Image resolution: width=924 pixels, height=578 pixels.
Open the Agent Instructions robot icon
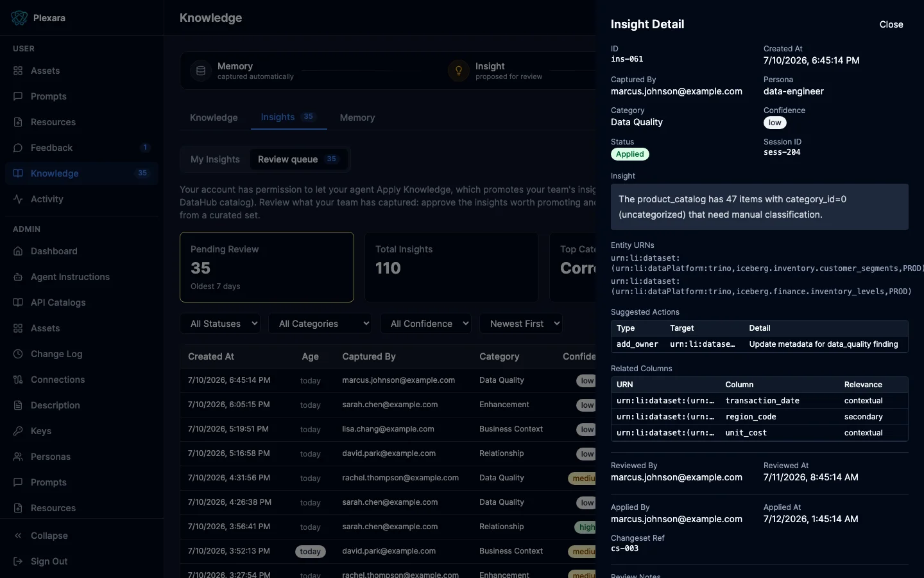(18, 277)
